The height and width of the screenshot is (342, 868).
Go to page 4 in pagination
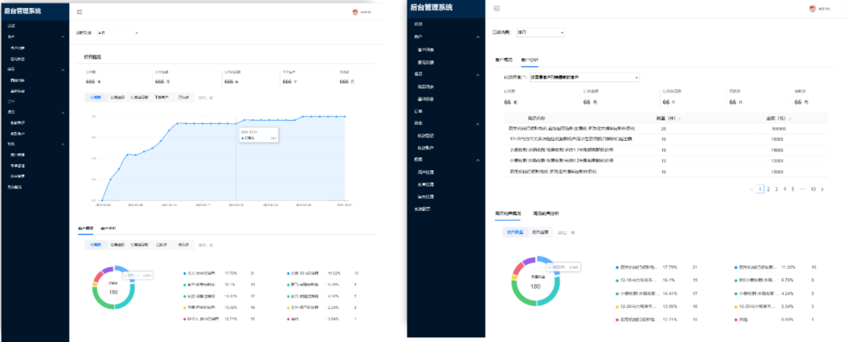pos(784,189)
